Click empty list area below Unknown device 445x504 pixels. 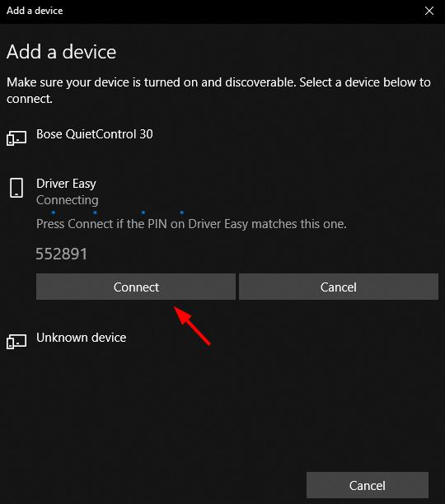(x=222, y=408)
